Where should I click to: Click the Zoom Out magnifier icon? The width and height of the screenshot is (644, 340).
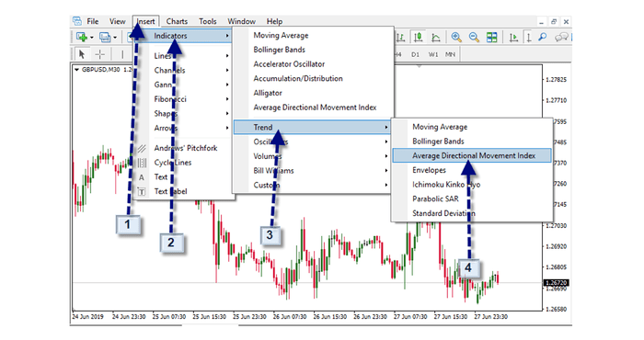click(x=474, y=38)
